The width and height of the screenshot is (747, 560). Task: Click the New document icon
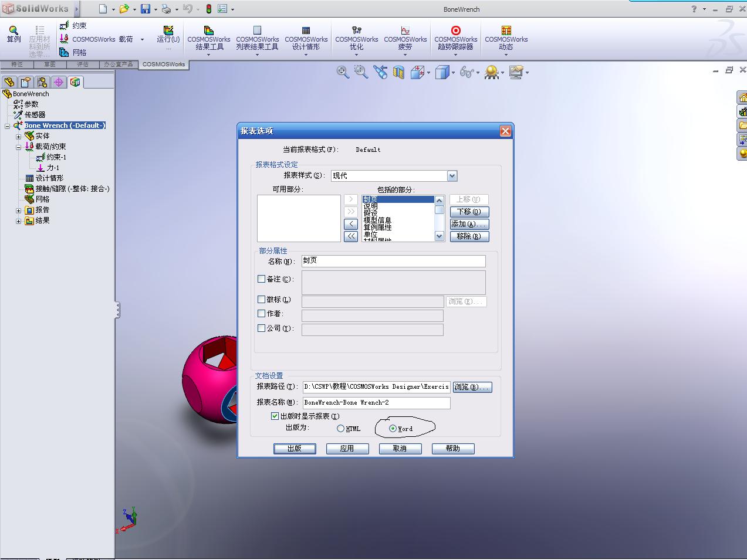(x=103, y=9)
